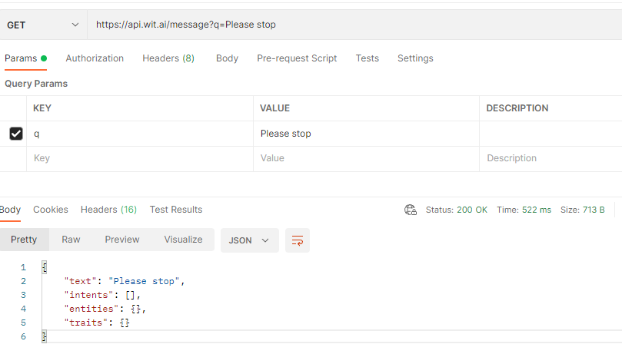Viewport: 622px width, 364px height.
Task: Click the network globe lock icon
Action: pos(410,210)
